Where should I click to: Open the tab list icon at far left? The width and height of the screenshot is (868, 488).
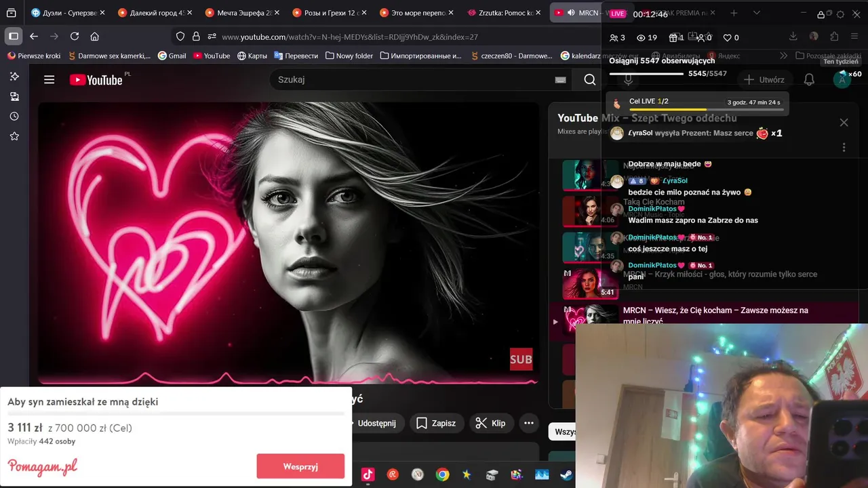pos(12,13)
